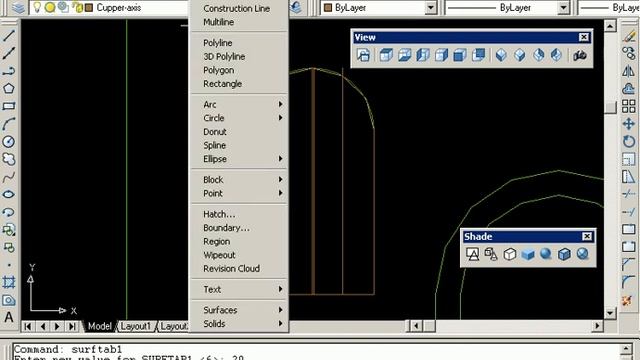The height and width of the screenshot is (360, 640).
Task: Select the Multiline Text 'A' tool
Action: tap(9, 318)
